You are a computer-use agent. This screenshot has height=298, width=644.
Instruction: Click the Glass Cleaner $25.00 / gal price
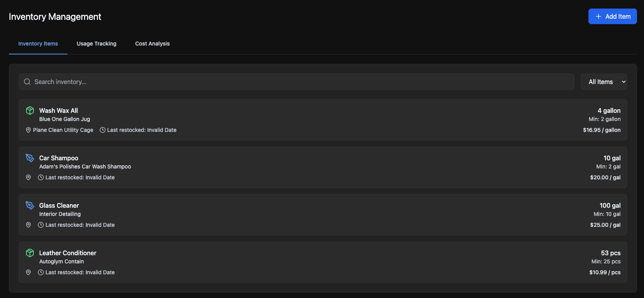click(605, 225)
